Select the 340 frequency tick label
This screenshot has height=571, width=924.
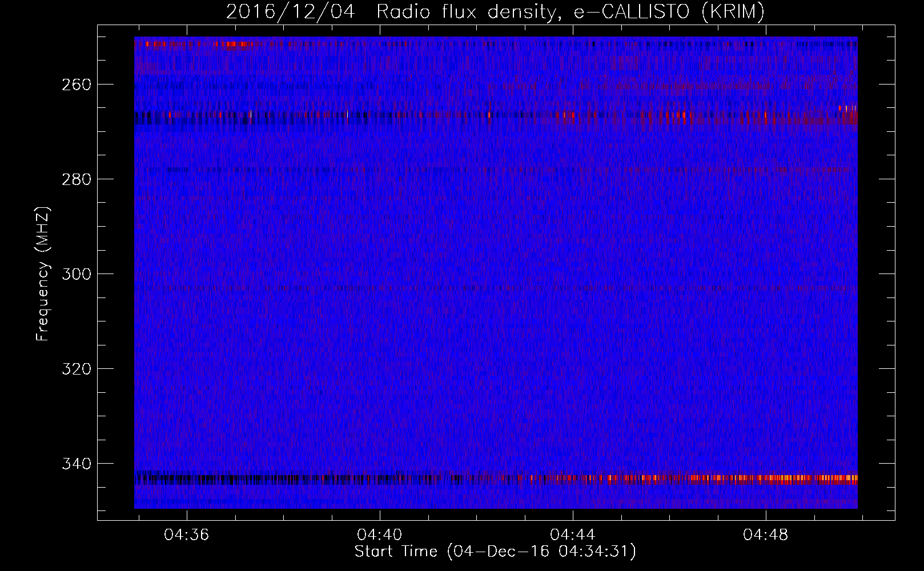[76, 464]
